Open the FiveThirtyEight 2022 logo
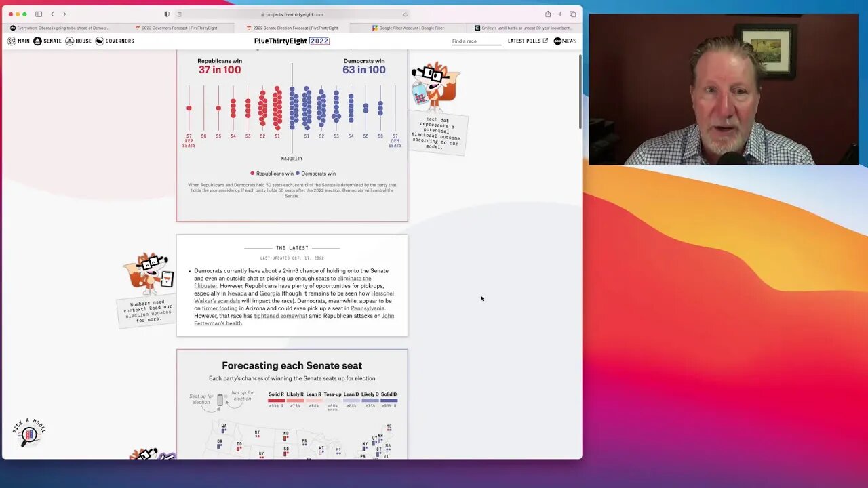The height and width of the screenshot is (488, 868). 292,41
